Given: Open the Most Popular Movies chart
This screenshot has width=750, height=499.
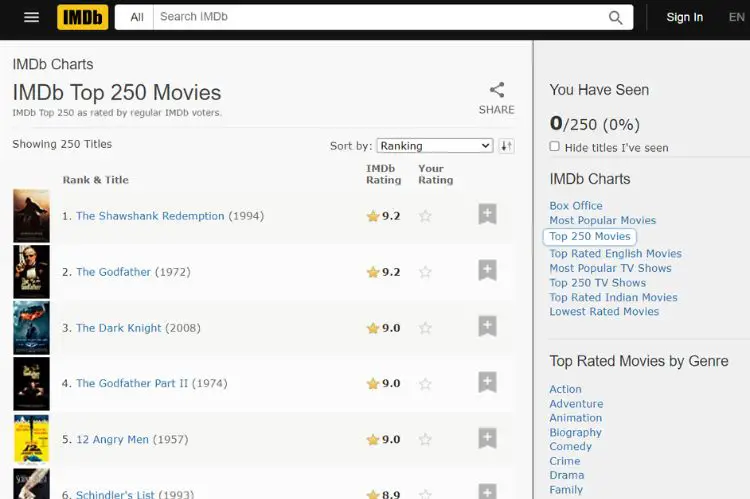Looking at the screenshot, I should coord(603,221).
